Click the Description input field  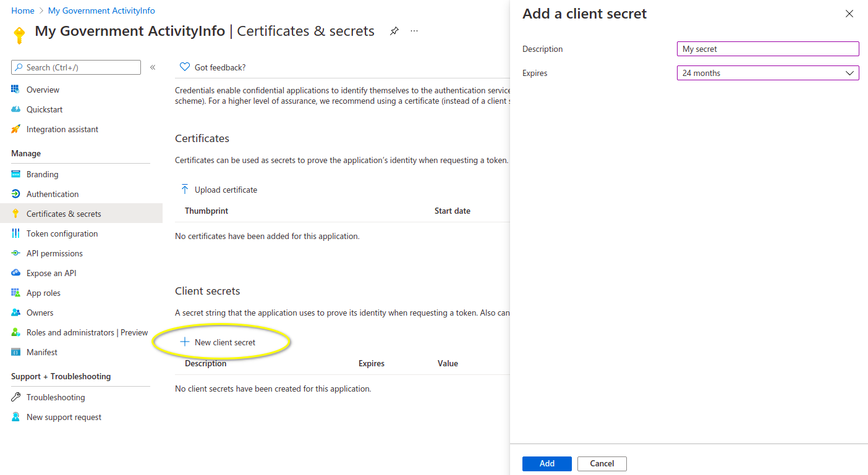[768, 49]
